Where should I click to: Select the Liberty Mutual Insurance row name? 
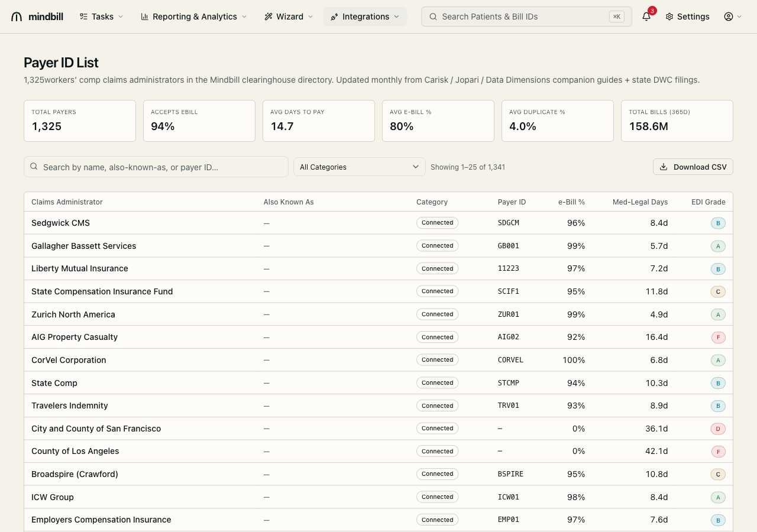tap(80, 268)
